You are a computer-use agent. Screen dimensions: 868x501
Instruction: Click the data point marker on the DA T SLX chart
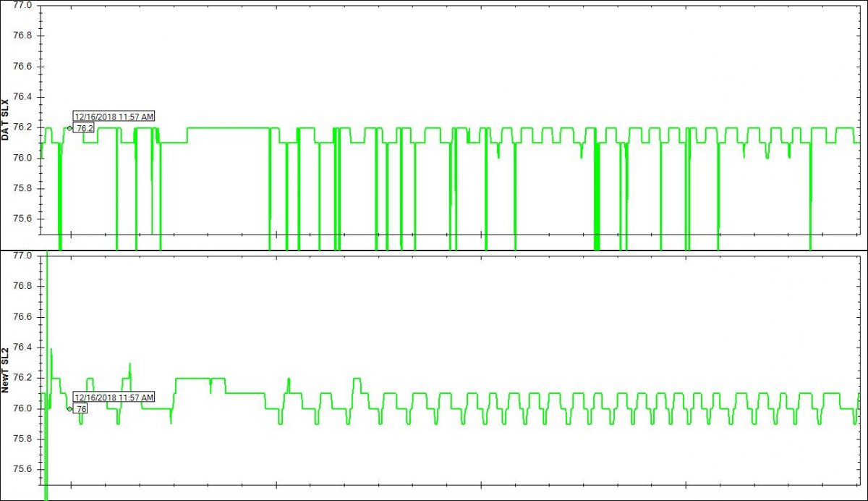(69, 128)
